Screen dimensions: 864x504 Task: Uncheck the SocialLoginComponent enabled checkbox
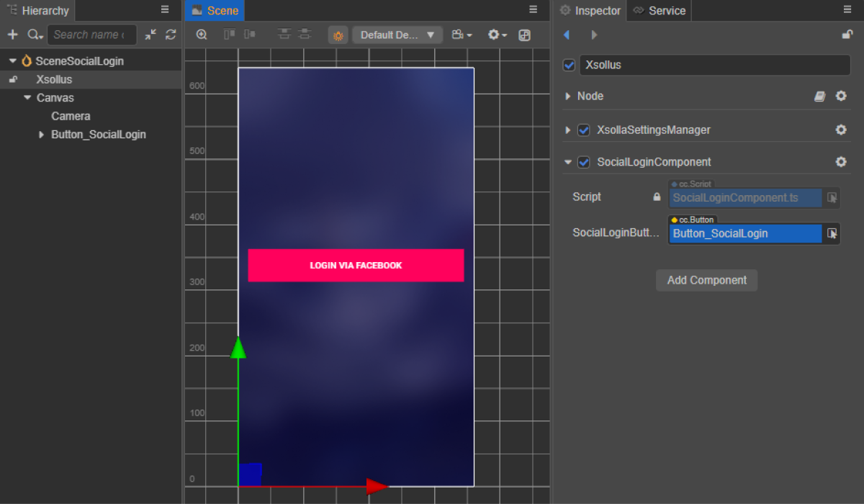(584, 162)
